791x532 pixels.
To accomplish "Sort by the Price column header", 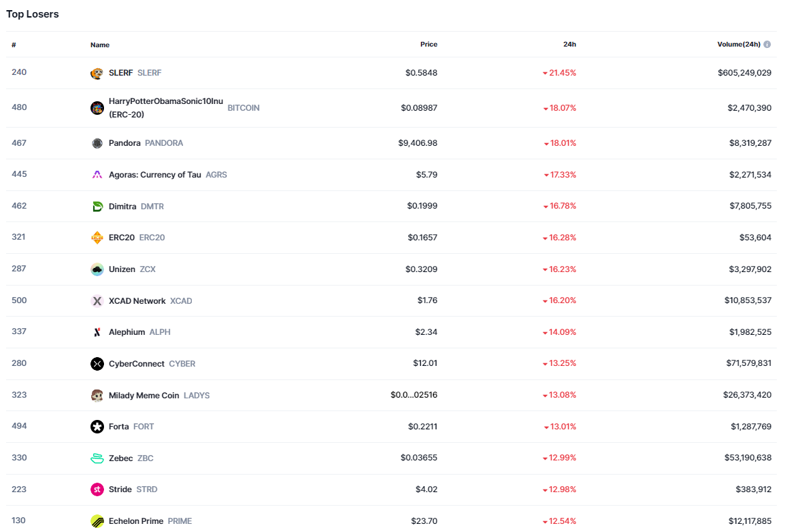I will click(x=428, y=45).
